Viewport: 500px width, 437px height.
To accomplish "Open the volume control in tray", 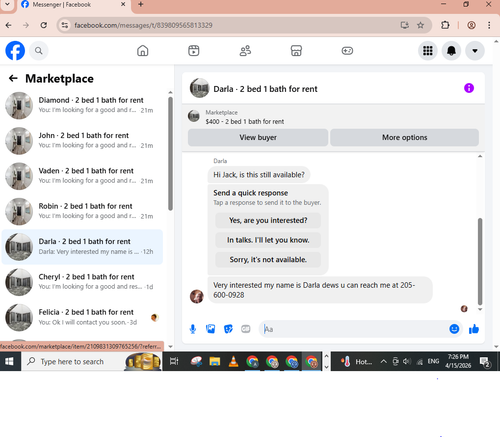I will pos(406,361).
